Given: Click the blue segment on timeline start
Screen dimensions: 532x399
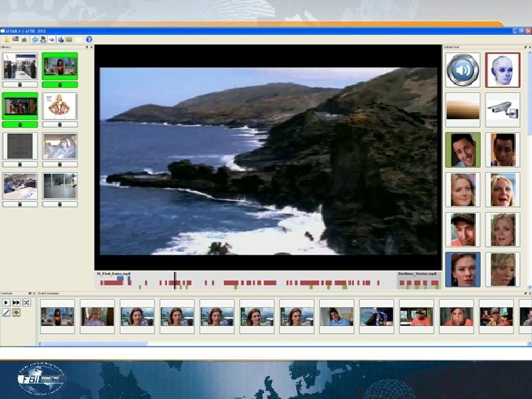Looking at the screenshot, I should [120, 279].
